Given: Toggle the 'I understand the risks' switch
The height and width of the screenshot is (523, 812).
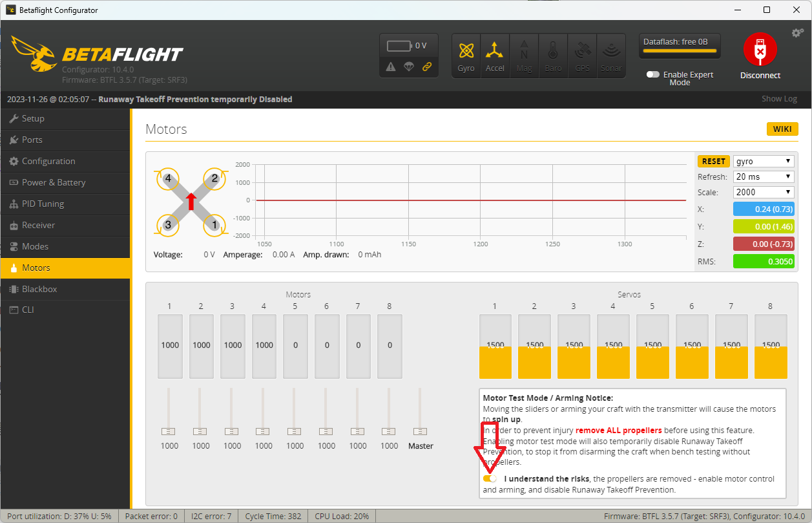Looking at the screenshot, I should coord(490,479).
